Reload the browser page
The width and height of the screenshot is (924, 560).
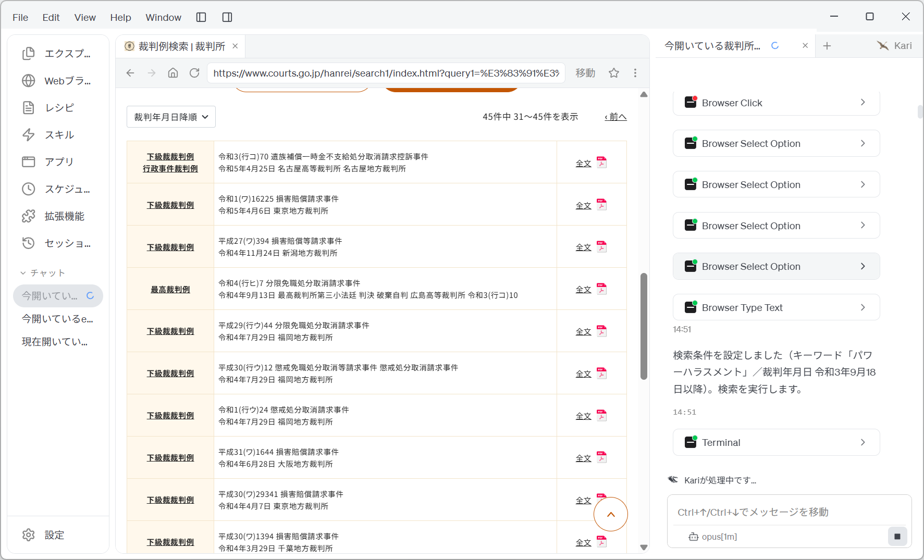pyautogui.click(x=194, y=73)
